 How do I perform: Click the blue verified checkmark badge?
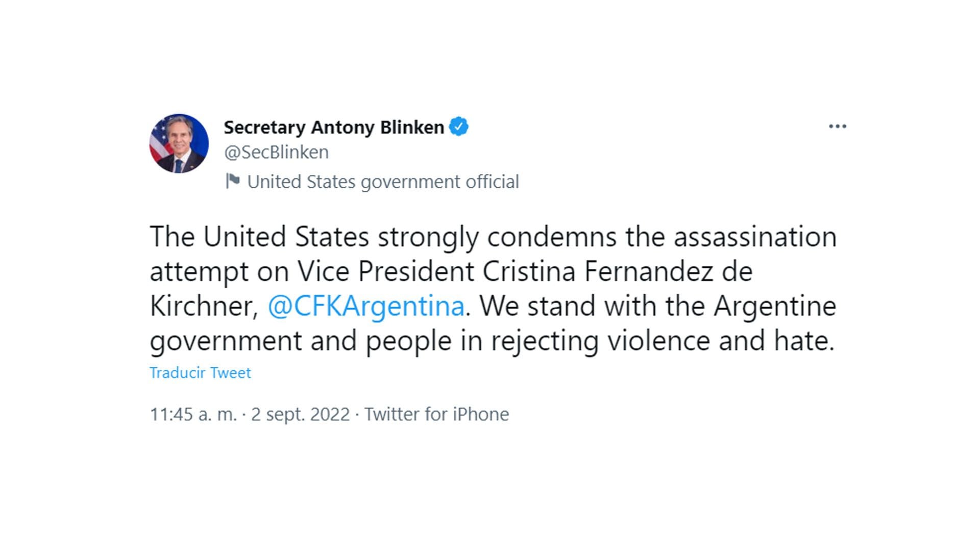[x=459, y=127]
